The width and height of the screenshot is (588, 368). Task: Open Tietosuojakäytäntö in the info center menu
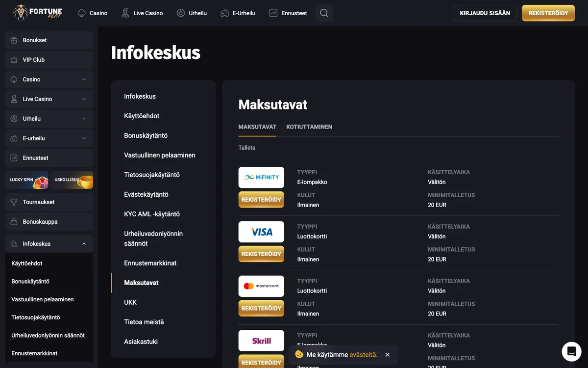(x=152, y=175)
